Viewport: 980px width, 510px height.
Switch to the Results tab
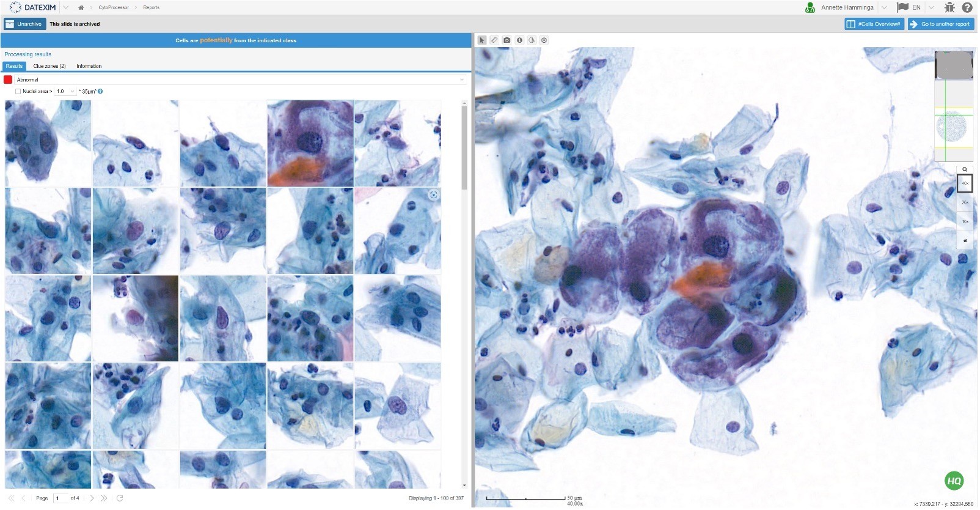tap(14, 66)
